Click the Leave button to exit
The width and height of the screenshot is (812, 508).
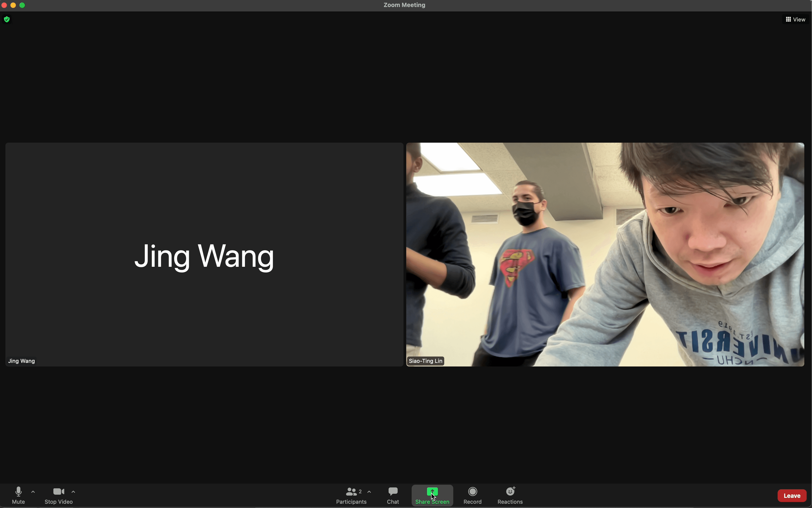click(x=791, y=495)
